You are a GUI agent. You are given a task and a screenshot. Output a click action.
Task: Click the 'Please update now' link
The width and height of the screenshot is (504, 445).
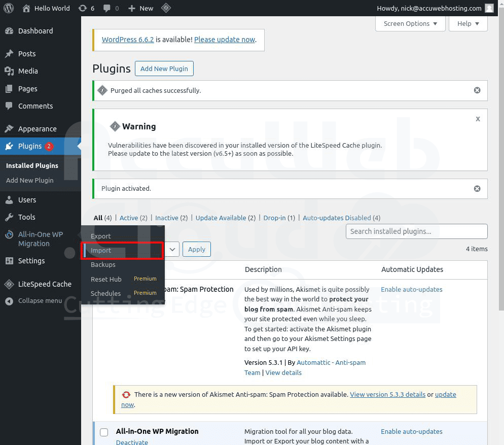[224, 40]
